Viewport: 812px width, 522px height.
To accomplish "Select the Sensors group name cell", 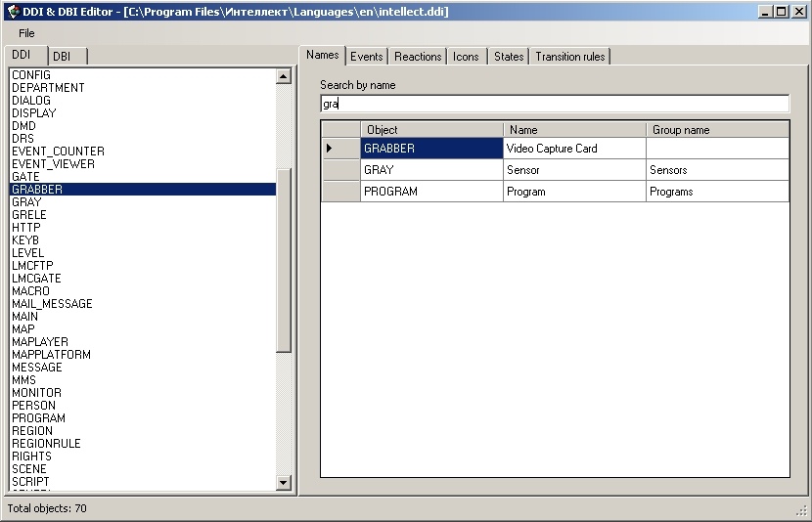I will pos(717,170).
